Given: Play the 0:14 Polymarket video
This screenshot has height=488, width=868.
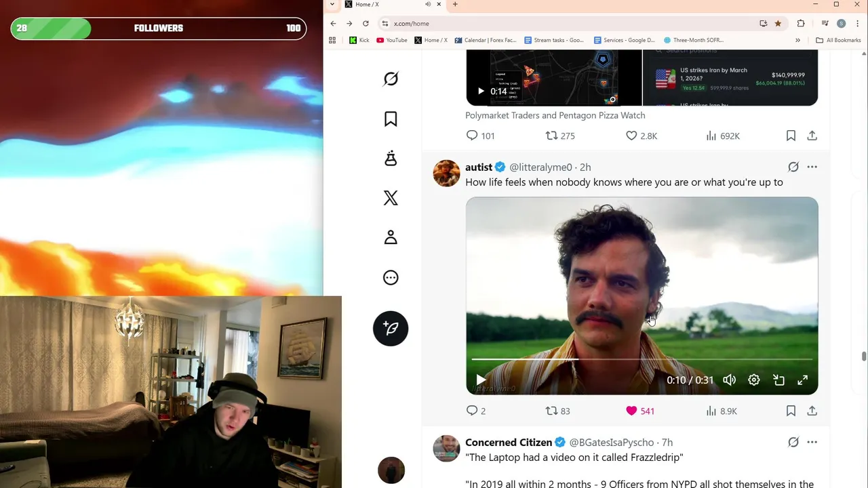Looking at the screenshot, I should click(481, 91).
